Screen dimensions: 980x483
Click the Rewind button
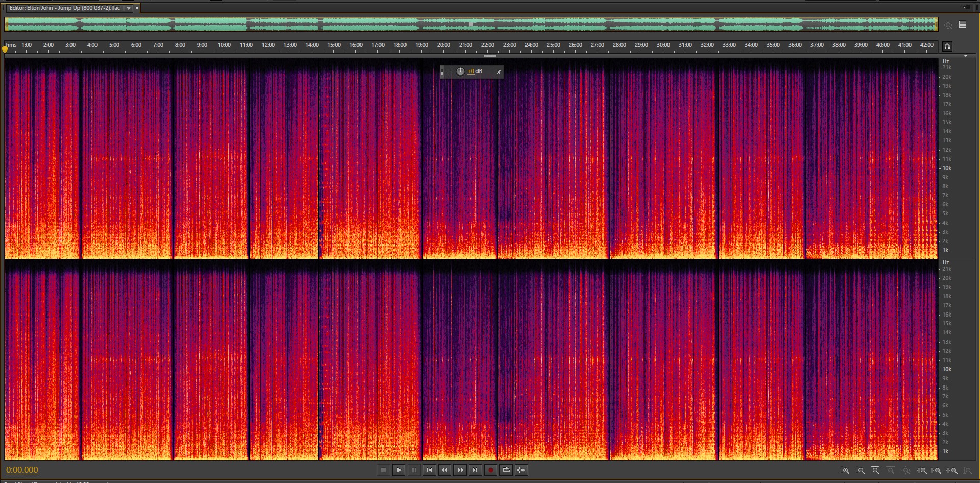[x=445, y=470]
